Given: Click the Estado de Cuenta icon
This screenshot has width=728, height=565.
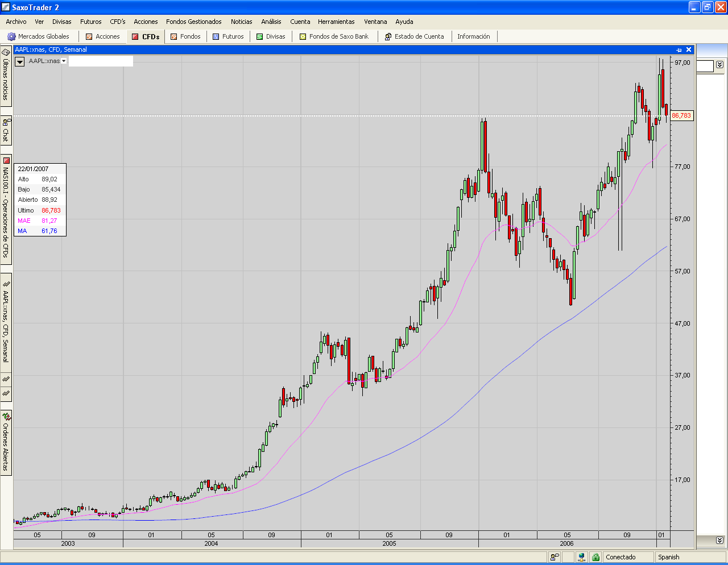Looking at the screenshot, I should [388, 36].
